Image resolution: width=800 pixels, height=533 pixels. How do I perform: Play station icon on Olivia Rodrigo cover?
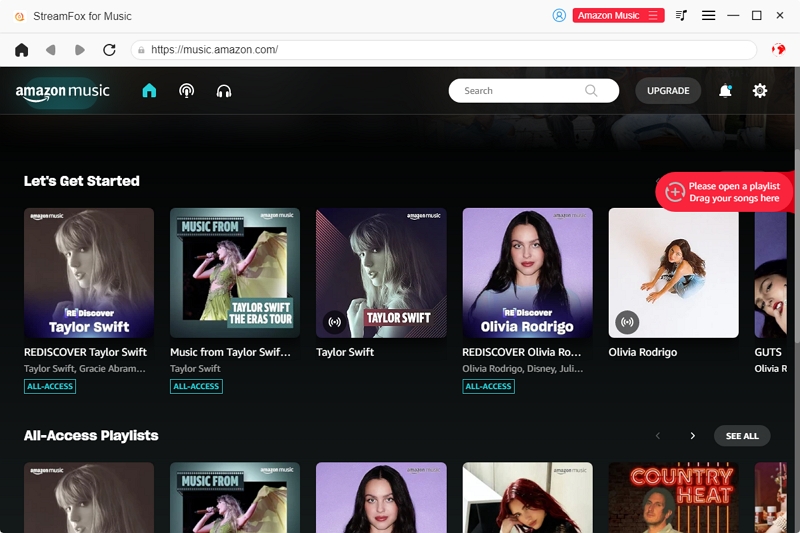tap(627, 322)
